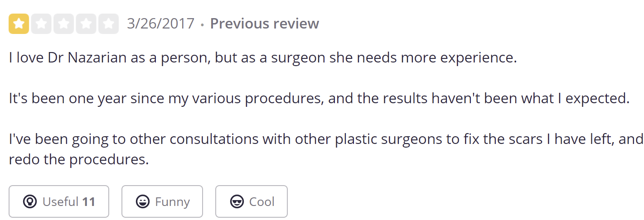Image resolution: width=644 pixels, height=220 pixels.
Task: Click the fifth empty rating star
Action: (108, 24)
